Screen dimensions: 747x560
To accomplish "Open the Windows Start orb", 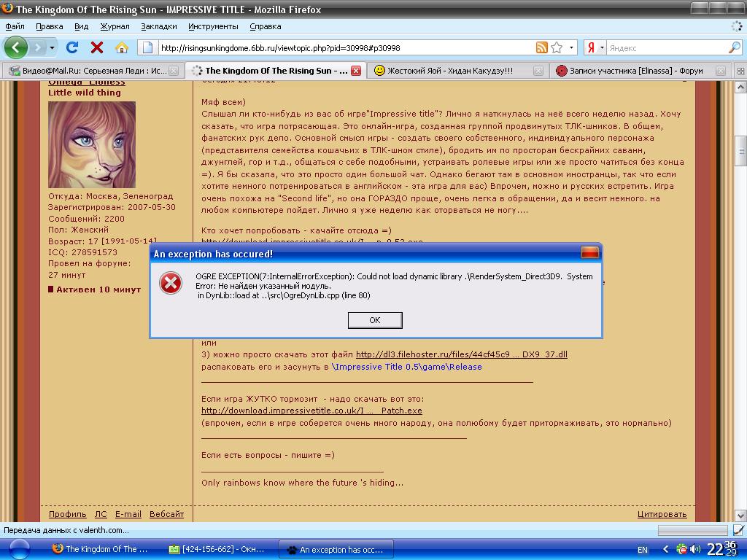I will (x=20, y=550).
